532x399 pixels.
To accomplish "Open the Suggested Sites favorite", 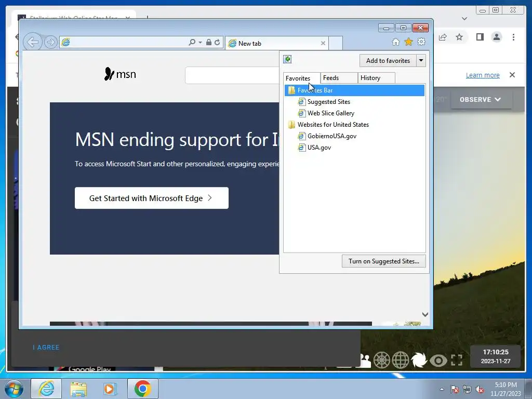I will pyautogui.click(x=328, y=102).
